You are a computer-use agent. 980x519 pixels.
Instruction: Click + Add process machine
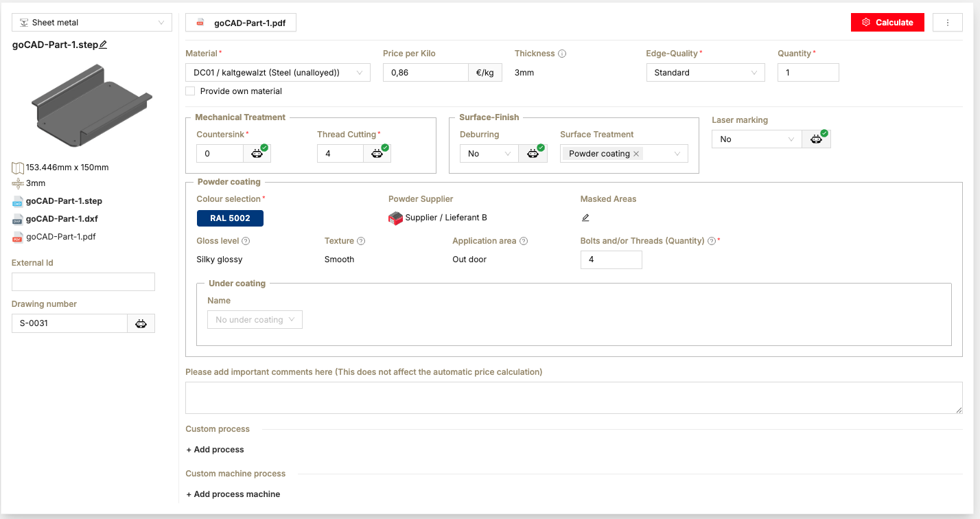233,494
